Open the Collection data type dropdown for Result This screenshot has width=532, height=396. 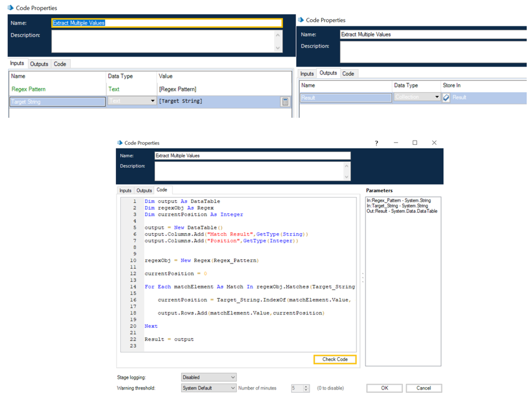437,97
